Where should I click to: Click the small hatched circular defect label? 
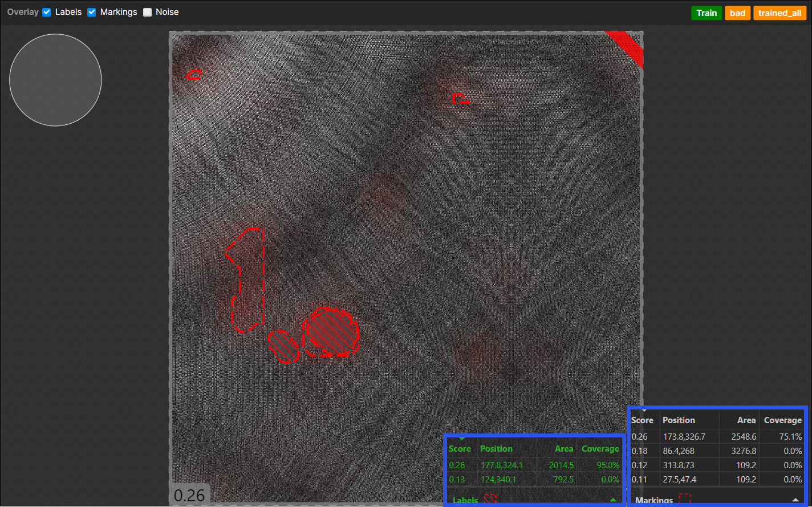click(x=283, y=346)
